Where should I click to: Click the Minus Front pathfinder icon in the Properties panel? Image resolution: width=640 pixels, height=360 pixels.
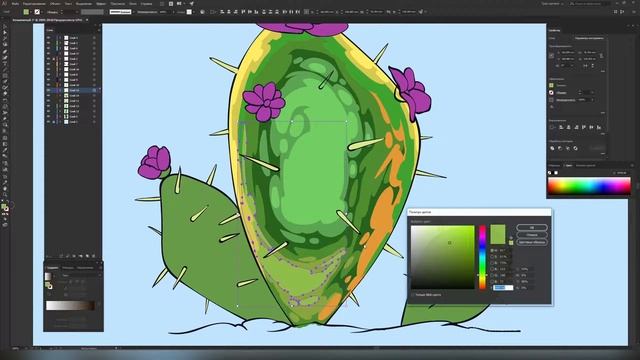560,148
